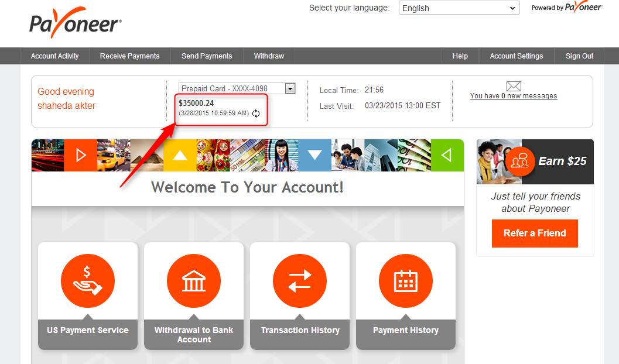619x364 pixels.
Task: Click the Transaction History label
Action: tap(300, 330)
